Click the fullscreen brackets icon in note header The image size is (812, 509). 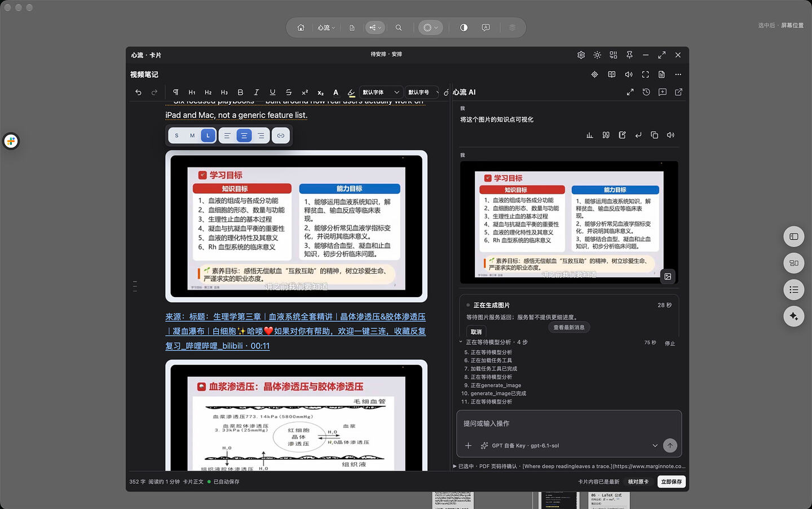point(645,74)
